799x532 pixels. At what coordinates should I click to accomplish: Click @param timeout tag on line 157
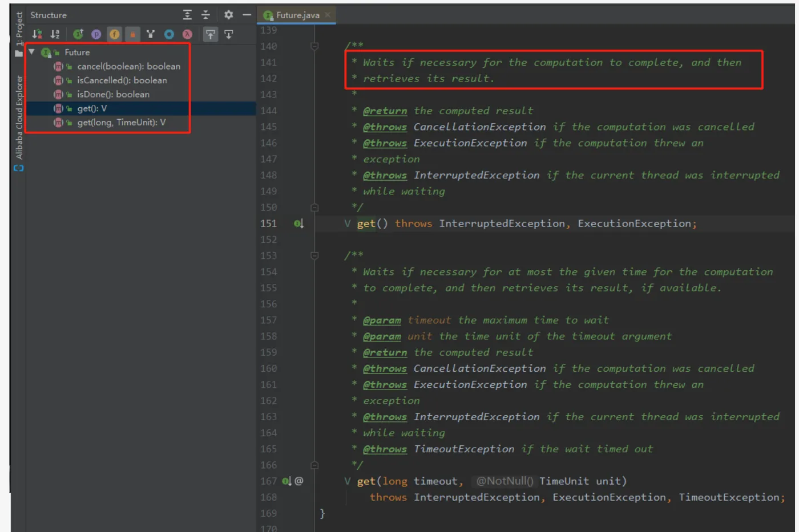coord(382,320)
